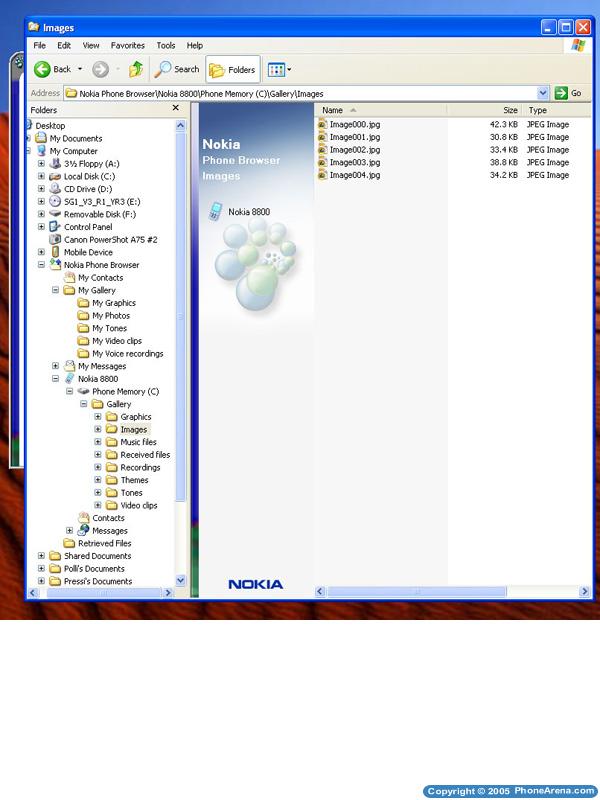This screenshot has height=800, width=600.
Task: Select the Received files folder
Action: (x=138, y=455)
